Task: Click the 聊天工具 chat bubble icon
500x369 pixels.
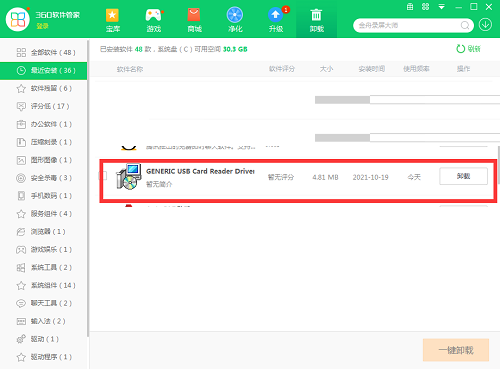Action: [x=21, y=303]
